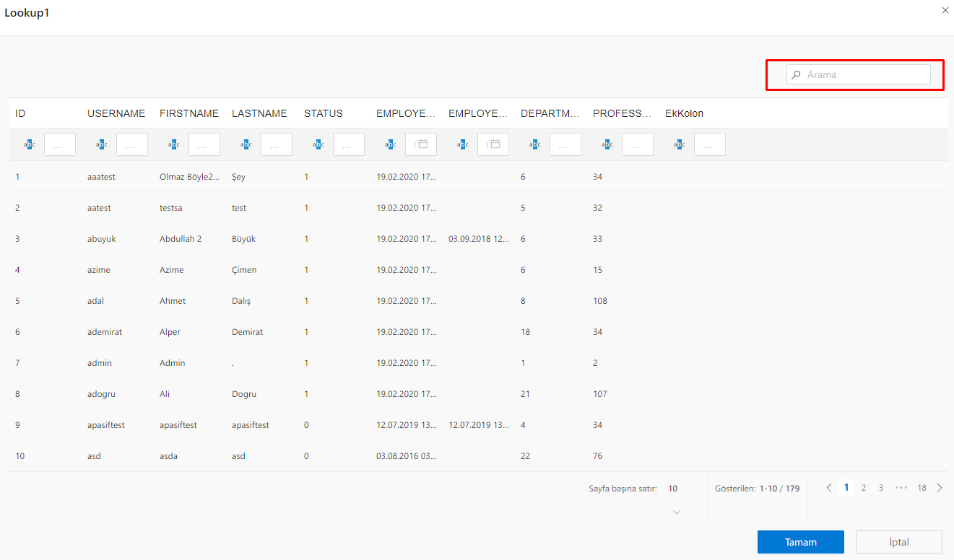Click the DEPARTM filter operator icon

(x=534, y=144)
